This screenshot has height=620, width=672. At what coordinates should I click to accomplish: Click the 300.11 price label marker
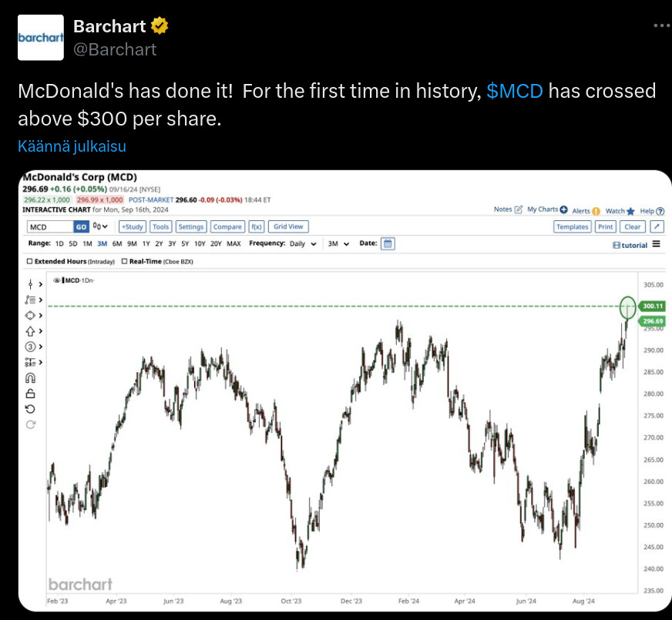tap(652, 306)
